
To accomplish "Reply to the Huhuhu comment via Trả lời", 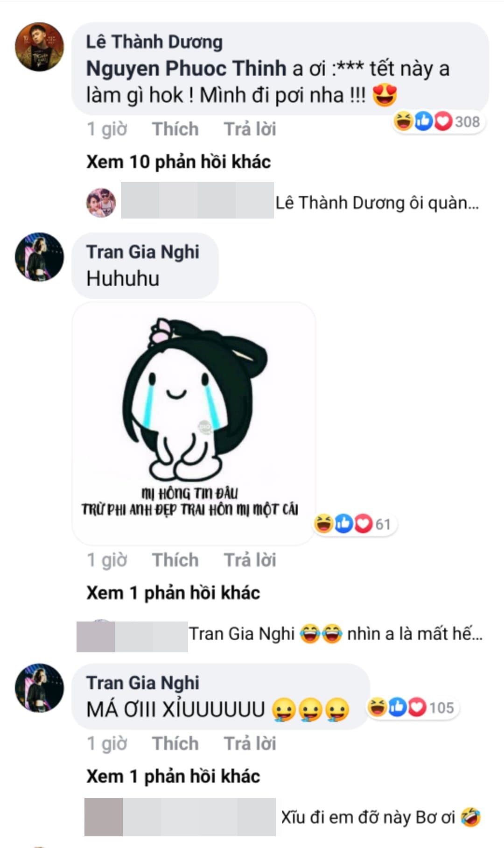I will [x=250, y=560].
